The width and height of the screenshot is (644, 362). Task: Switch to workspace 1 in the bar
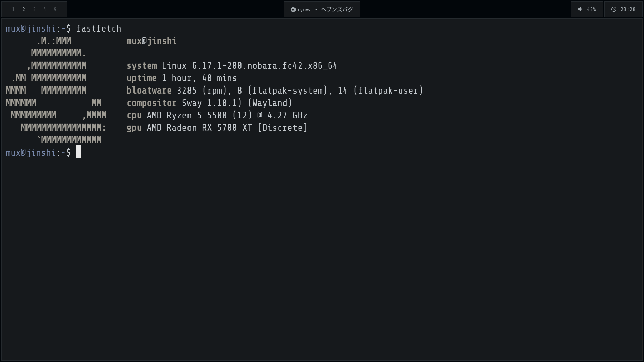coord(13,9)
